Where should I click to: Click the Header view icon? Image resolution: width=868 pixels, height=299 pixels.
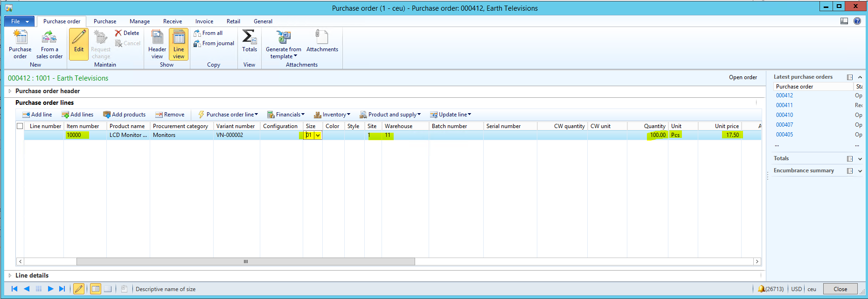pyautogui.click(x=157, y=38)
